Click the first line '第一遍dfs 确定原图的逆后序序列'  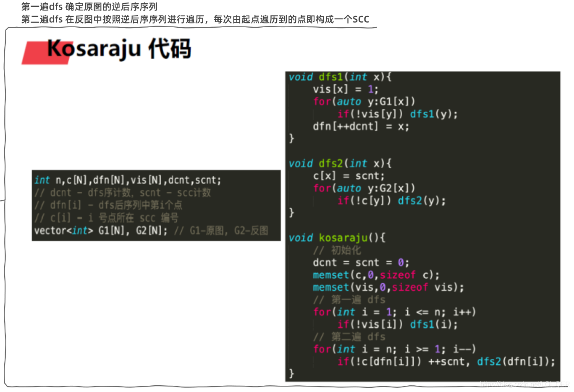click(x=89, y=7)
